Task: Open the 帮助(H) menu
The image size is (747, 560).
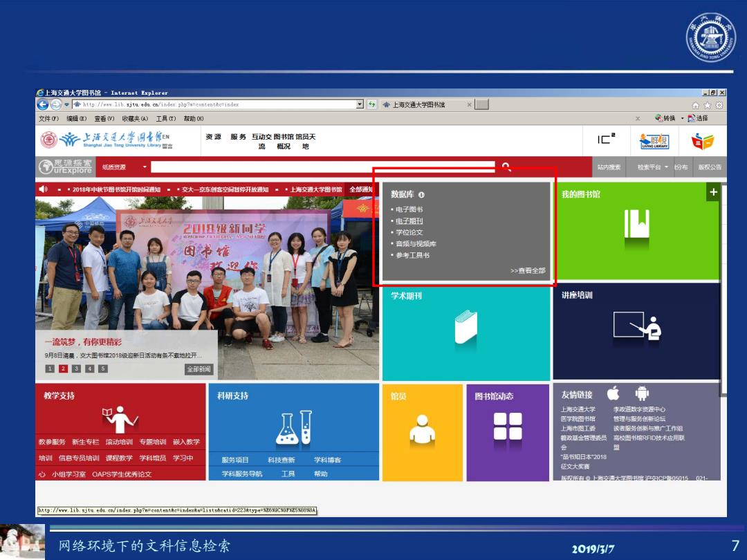Action: coord(194,119)
